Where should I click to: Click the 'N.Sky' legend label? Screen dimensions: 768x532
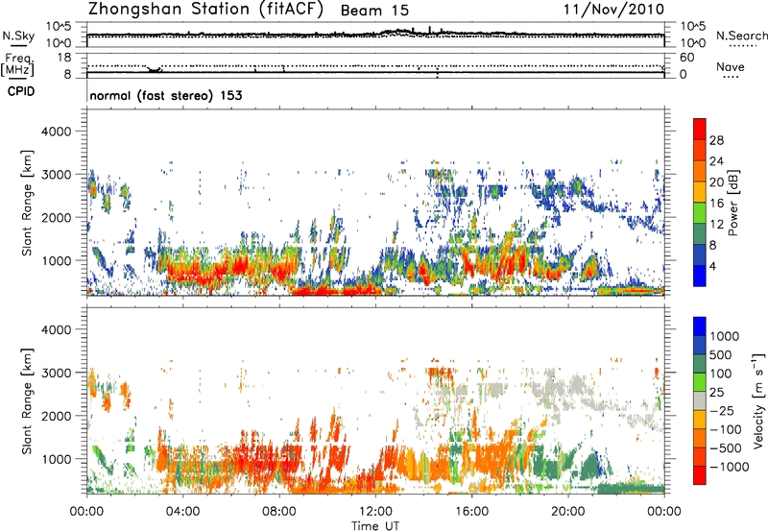18,36
